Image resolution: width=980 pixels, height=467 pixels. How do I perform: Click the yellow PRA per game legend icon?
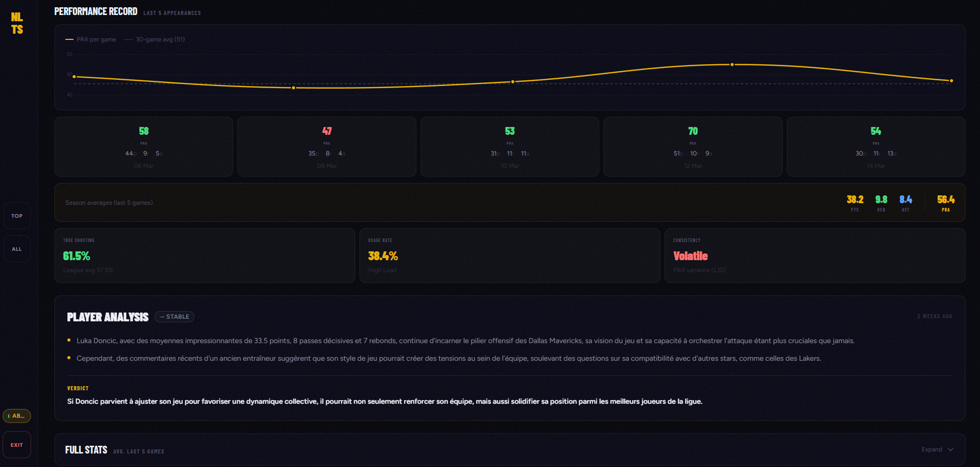(69, 39)
